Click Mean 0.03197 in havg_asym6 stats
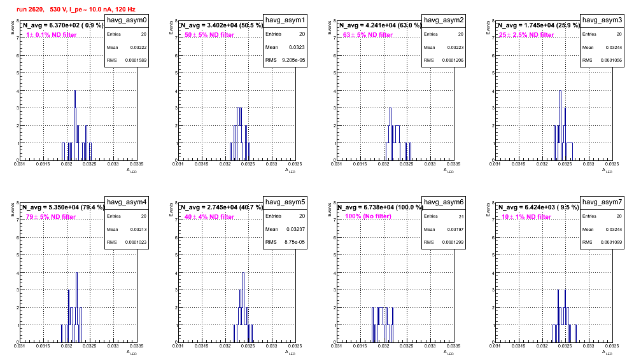This screenshot has height=364, width=634. tap(444, 229)
